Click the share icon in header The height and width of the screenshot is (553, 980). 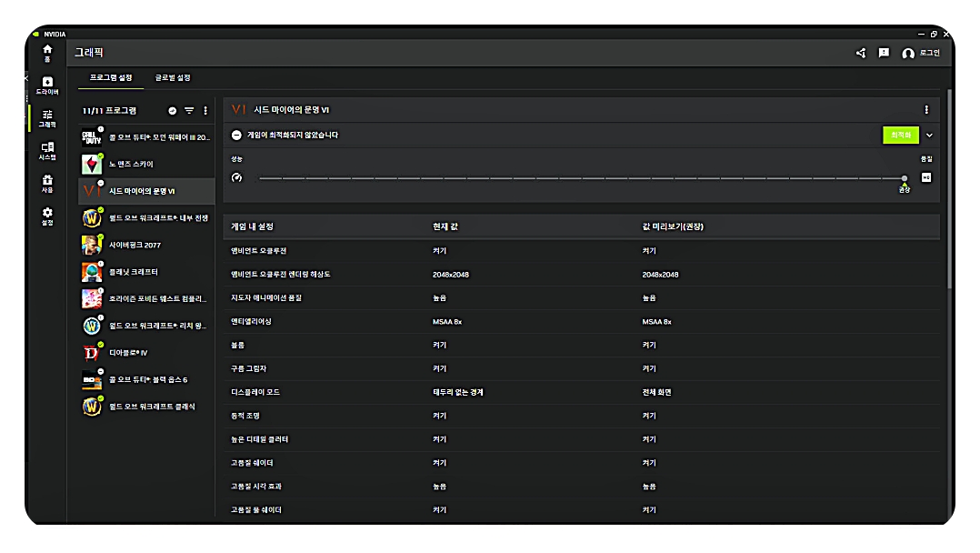pyautogui.click(x=861, y=53)
